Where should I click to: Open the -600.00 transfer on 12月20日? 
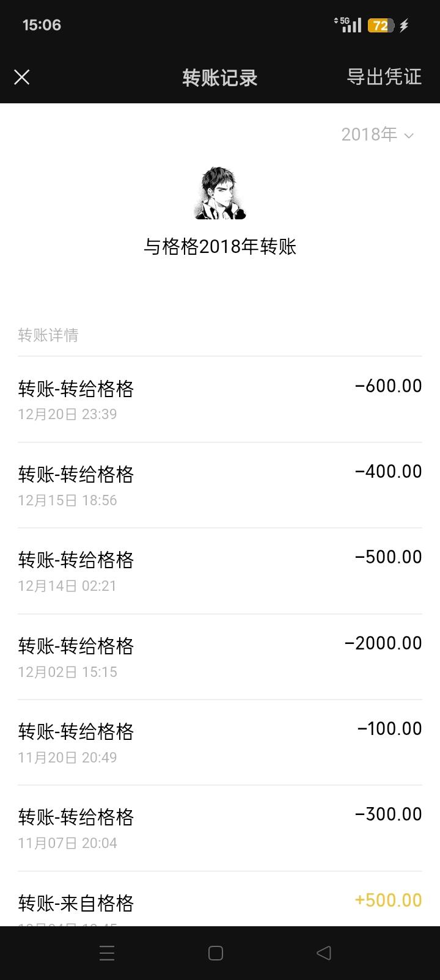pyautogui.click(x=220, y=399)
